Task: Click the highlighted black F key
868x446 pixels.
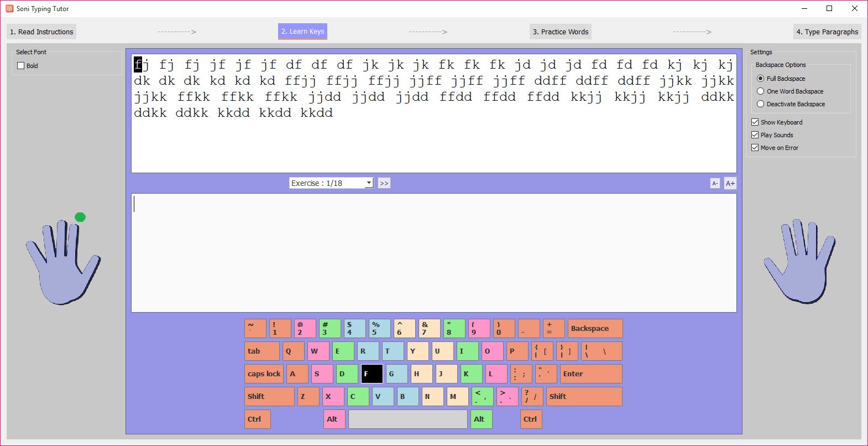Action: click(372, 374)
